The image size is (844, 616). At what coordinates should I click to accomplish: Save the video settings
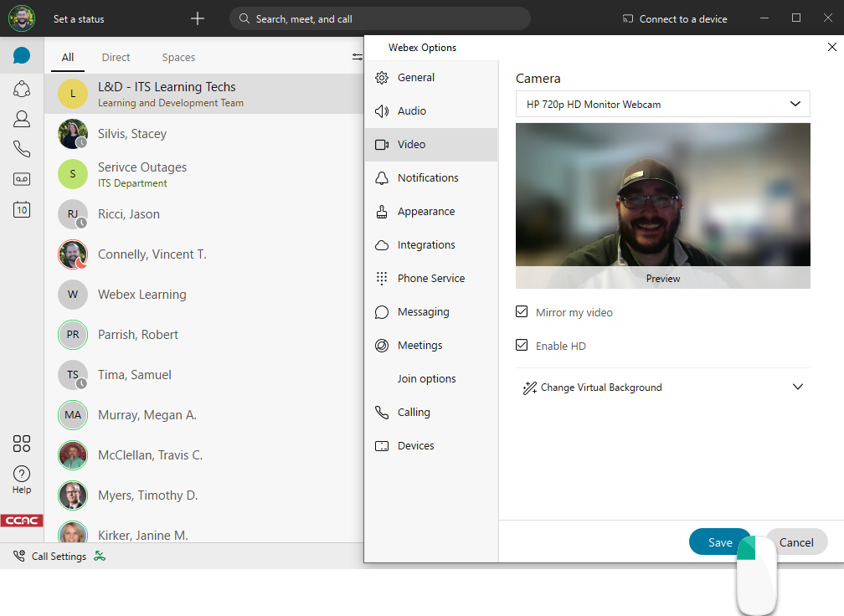coord(720,542)
